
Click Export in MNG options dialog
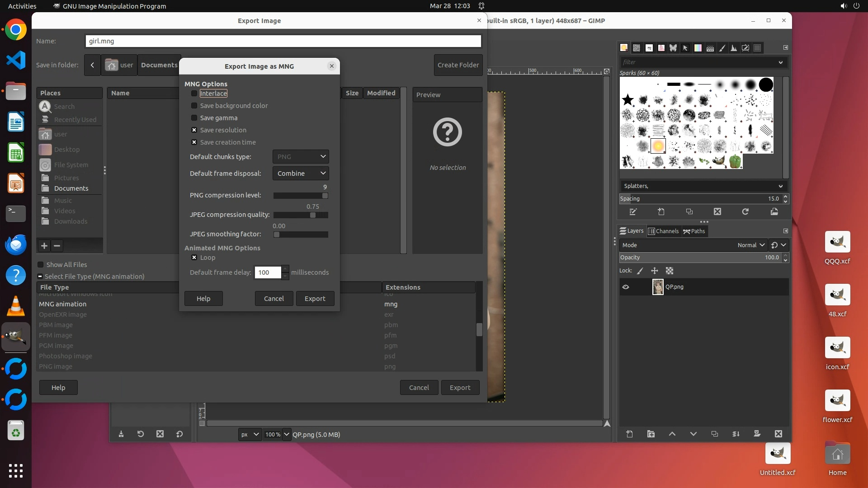(315, 299)
